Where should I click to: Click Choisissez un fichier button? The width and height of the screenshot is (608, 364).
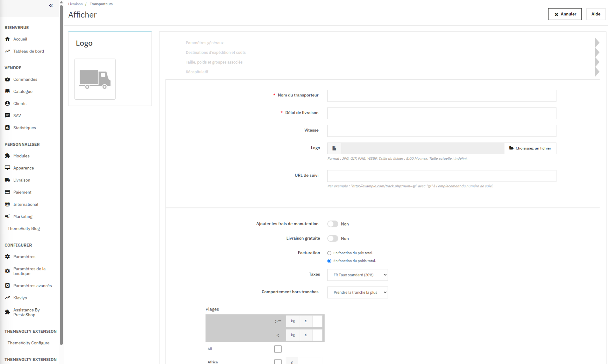coord(530,148)
